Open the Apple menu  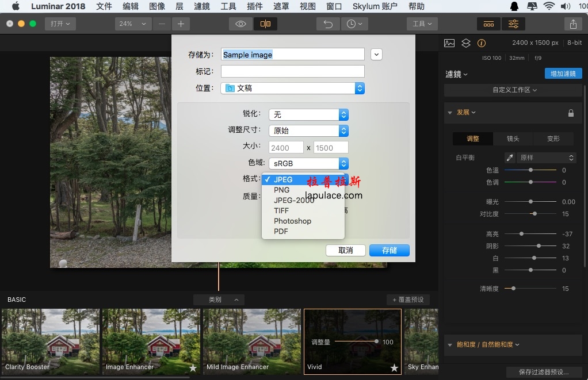coord(16,6)
